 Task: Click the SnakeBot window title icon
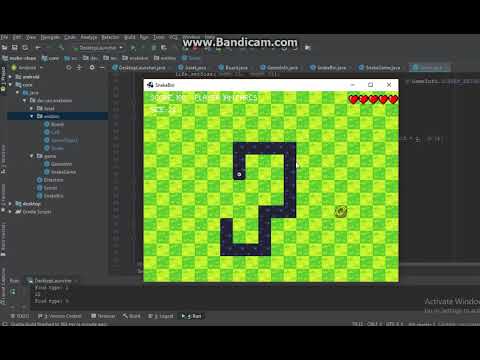(150, 85)
